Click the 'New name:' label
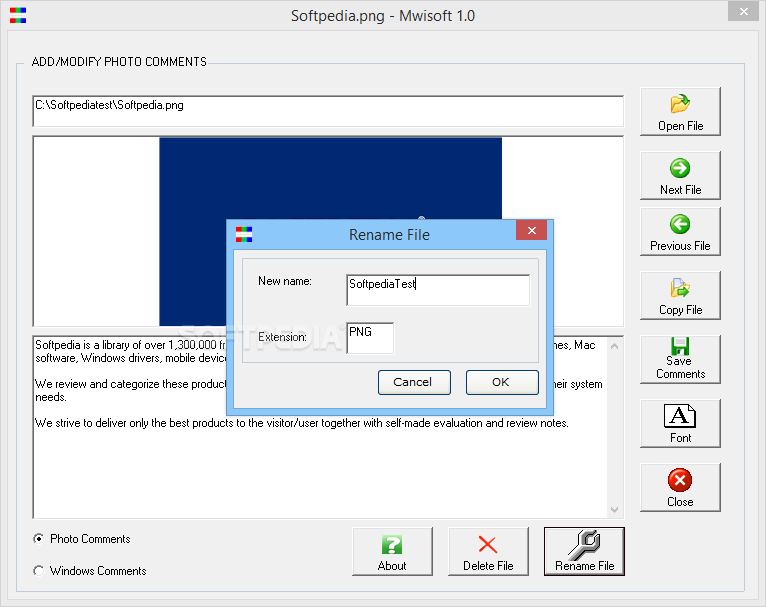This screenshot has height=607, width=766. point(285,281)
